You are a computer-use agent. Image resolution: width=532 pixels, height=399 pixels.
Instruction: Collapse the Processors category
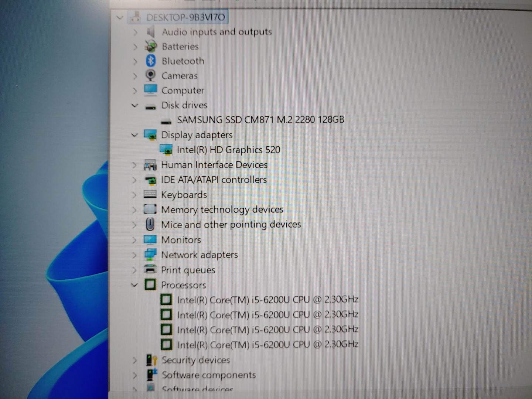point(134,285)
